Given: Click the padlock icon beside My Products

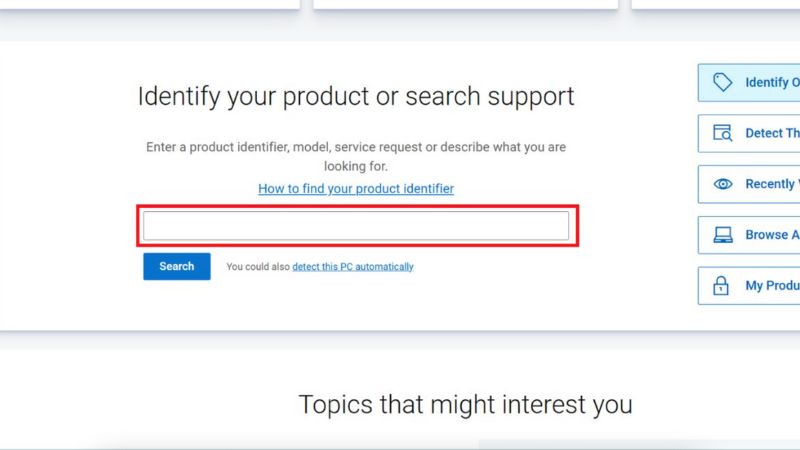Looking at the screenshot, I should (722, 286).
